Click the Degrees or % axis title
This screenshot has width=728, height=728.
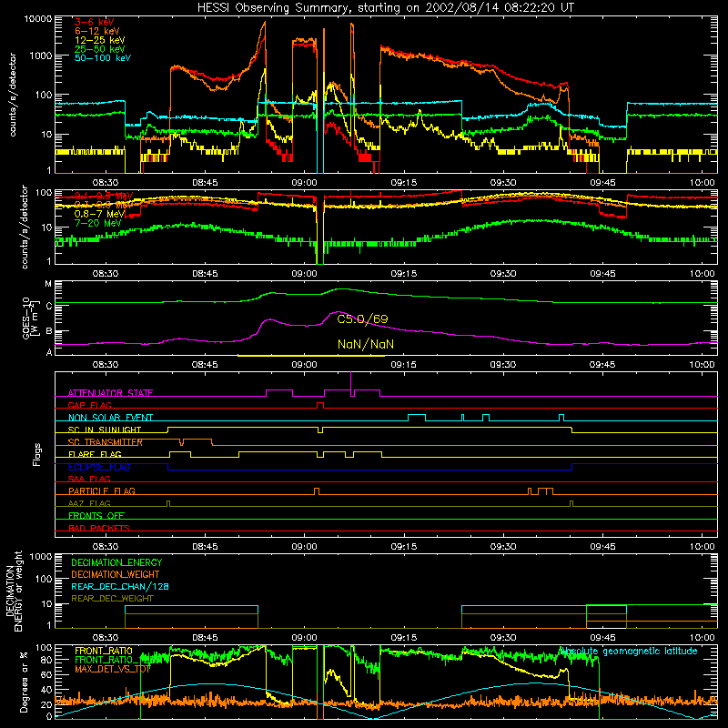point(24,682)
